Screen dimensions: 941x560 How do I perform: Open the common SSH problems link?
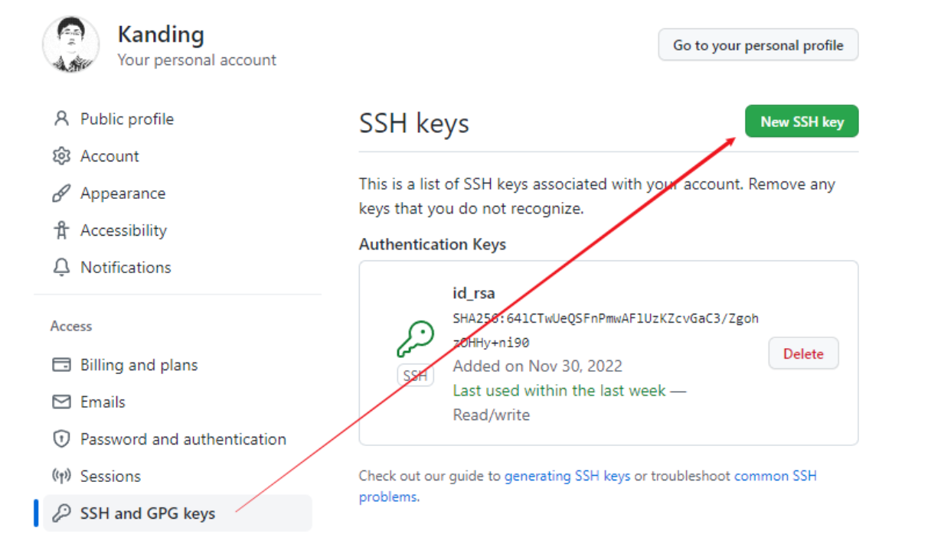tap(588, 487)
